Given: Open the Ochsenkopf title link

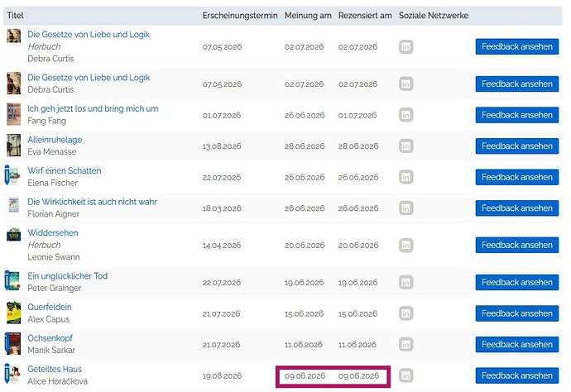Looking at the screenshot, I should tap(50, 338).
